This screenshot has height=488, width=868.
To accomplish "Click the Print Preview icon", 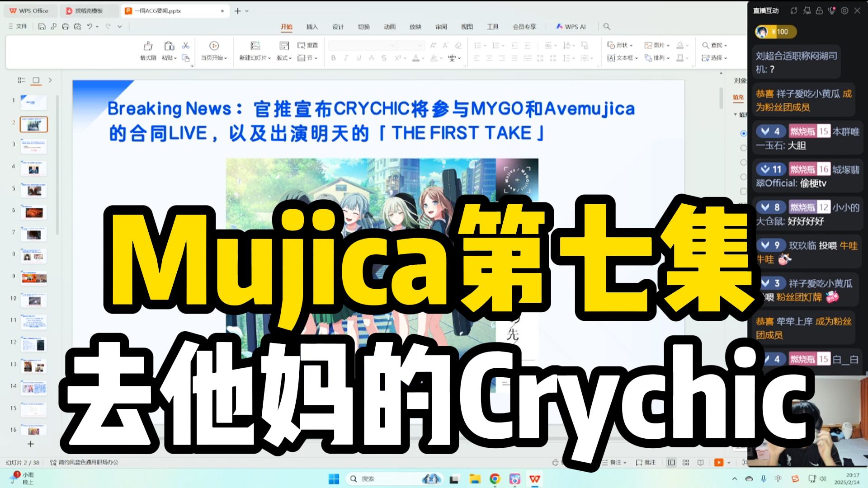I will pos(77,27).
